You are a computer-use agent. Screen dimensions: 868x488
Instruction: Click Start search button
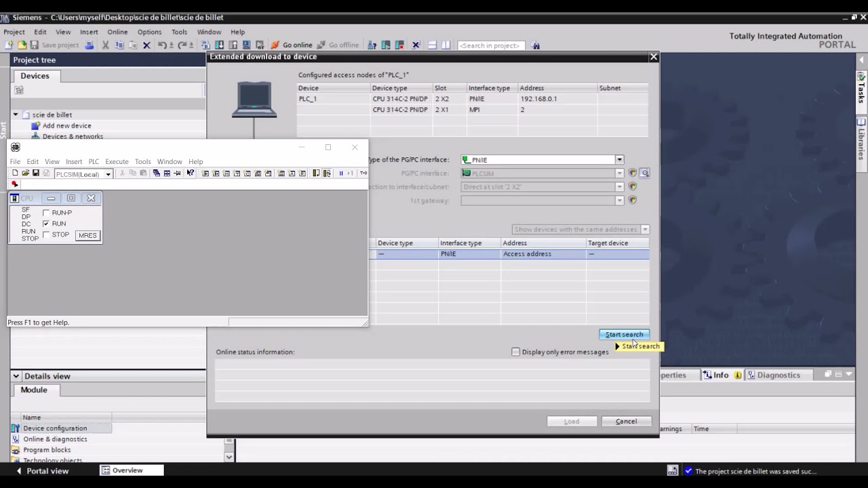pyautogui.click(x=624, y=334)
